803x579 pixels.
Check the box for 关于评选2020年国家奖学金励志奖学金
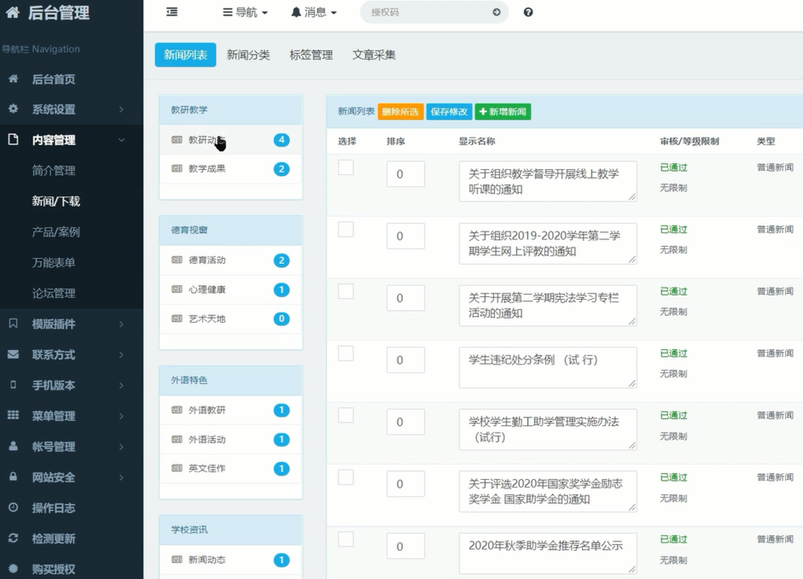click(346, 477)
